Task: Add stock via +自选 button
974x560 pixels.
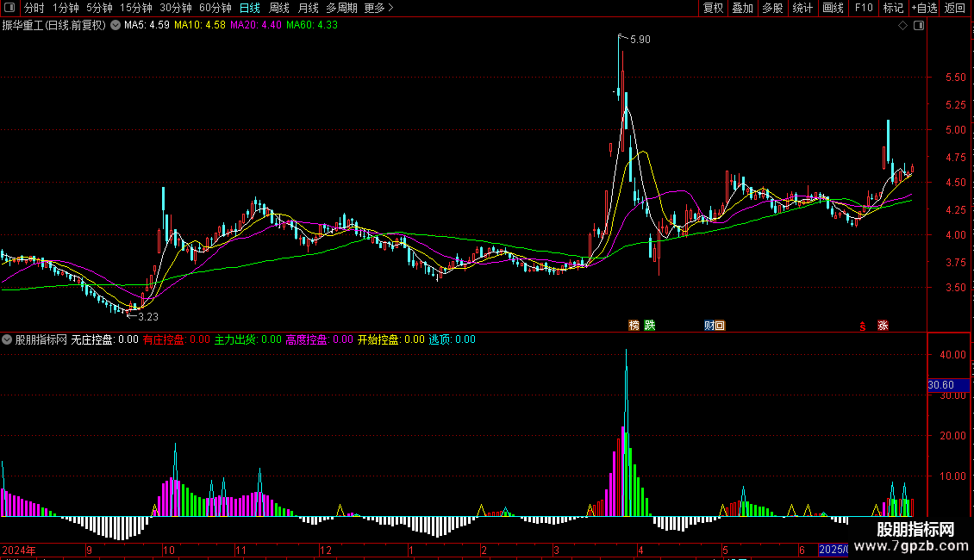Action: 924,8
